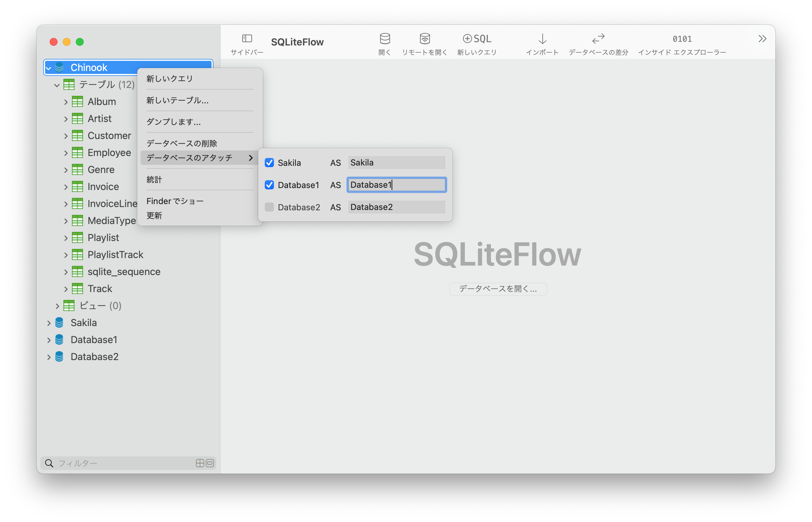Select 更新 to refresh the database

[x=200, y=215]
